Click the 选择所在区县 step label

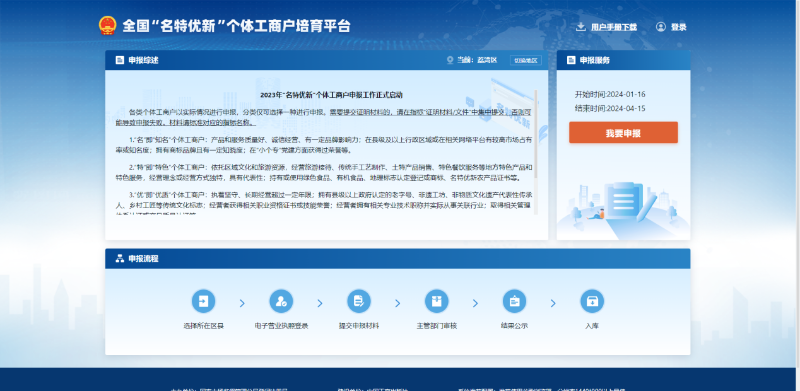point(204,326)
